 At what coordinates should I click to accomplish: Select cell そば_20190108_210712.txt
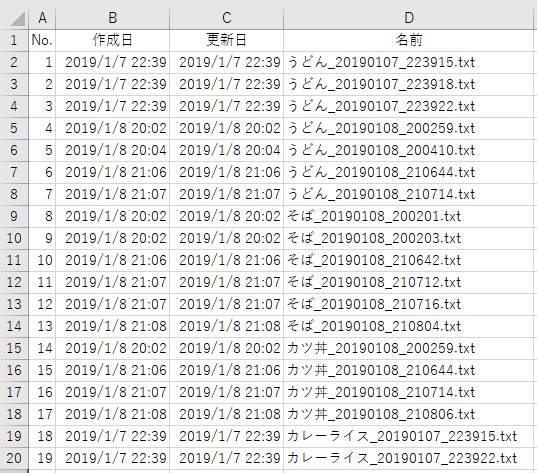409,282
